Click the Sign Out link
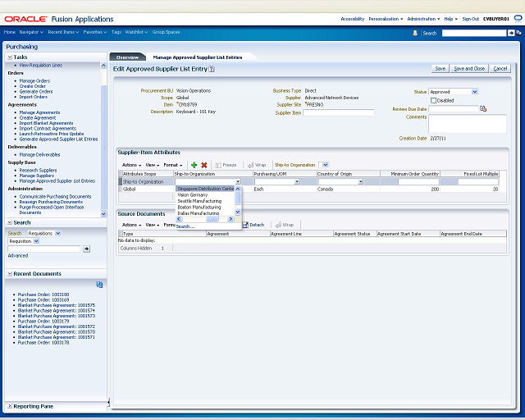 tap(470, 19)
